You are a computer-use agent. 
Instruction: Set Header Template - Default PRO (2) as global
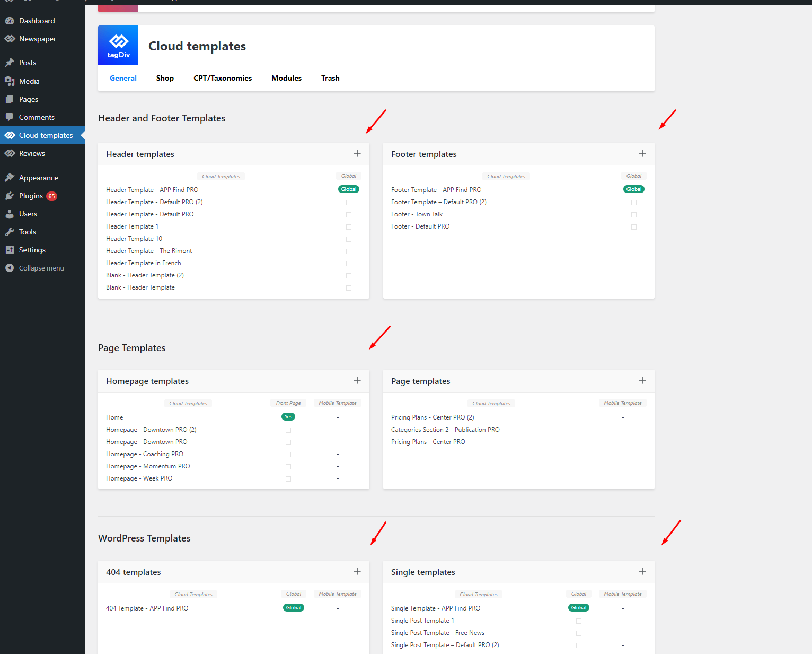(x=349, y=202)
